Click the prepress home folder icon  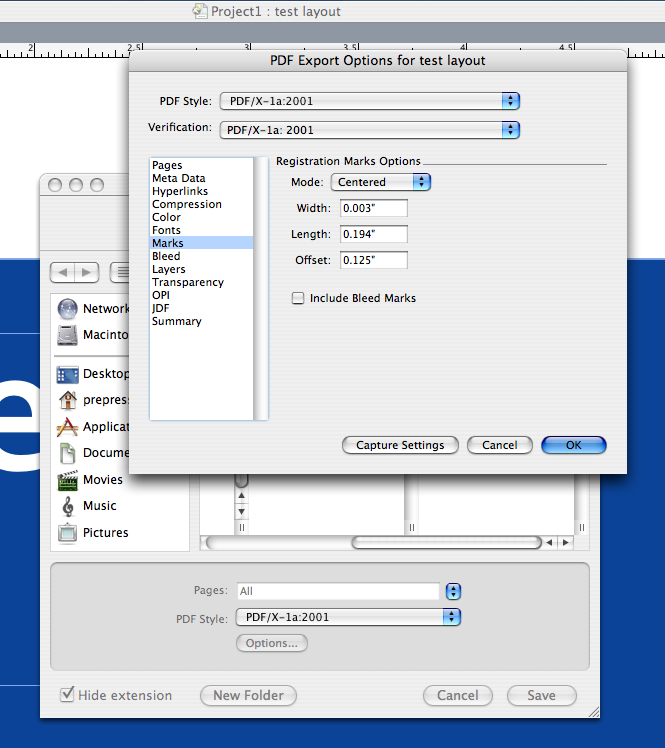coord(68,400)
